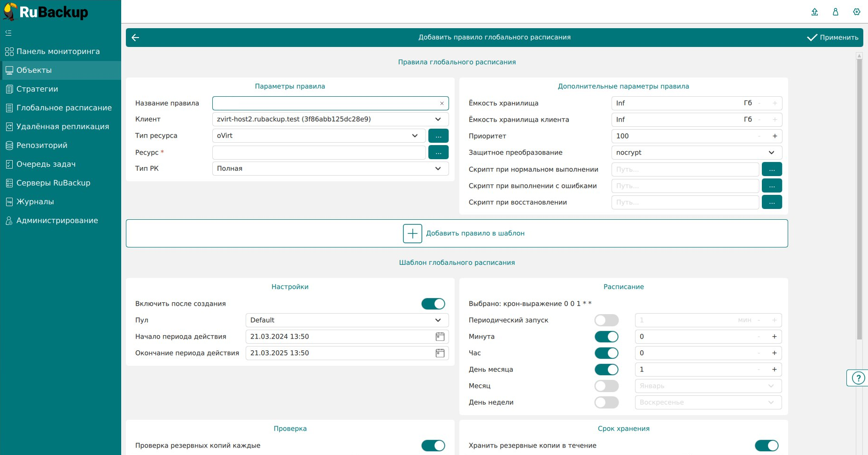Image resolution: width=868 pixels, height=455 pixels.
Task: Toggle the Enable after creation switch
Action: pos(433,304)
